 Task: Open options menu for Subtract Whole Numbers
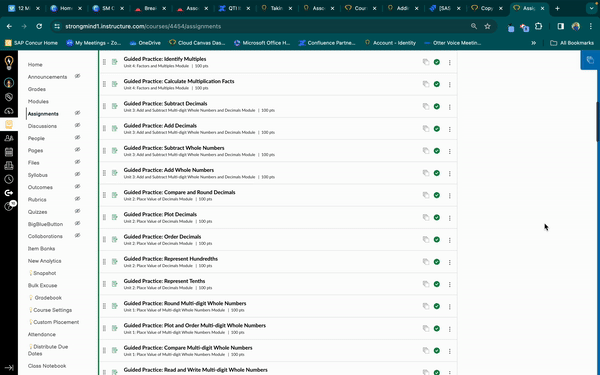[450, 151]
